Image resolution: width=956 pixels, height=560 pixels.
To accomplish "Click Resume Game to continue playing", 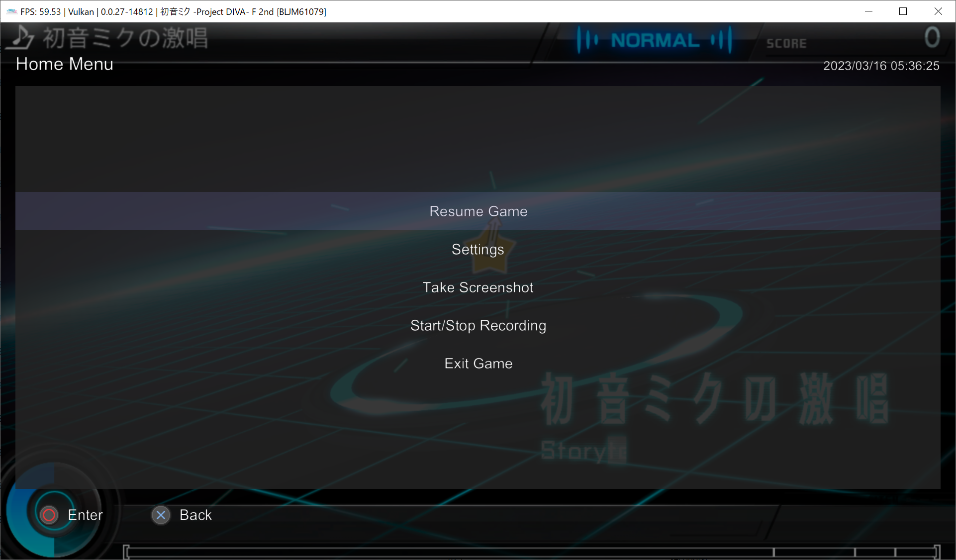I will pyautogui.click(x=478, y=211).
